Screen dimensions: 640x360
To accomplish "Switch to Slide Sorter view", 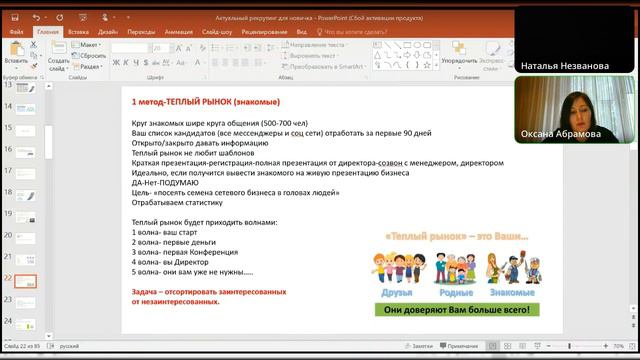I will [507, 346].
